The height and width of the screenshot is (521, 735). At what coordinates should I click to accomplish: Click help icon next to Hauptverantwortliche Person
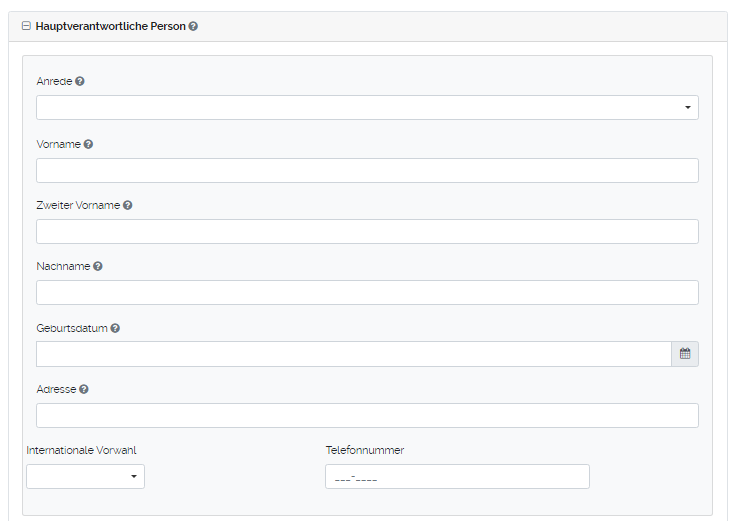pos(193,27)
